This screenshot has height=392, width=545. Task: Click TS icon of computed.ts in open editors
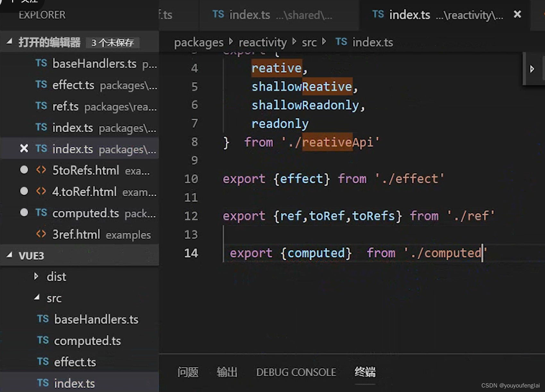click(41, 213)
